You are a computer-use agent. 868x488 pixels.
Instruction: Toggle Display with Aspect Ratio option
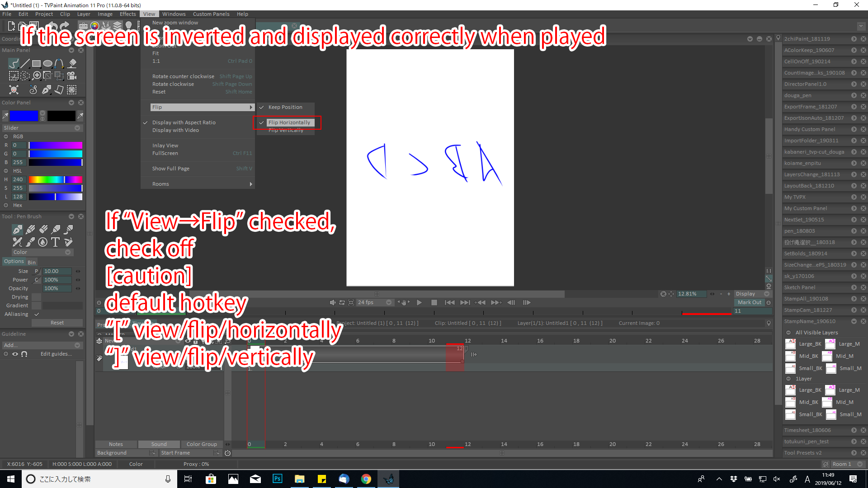184,122
